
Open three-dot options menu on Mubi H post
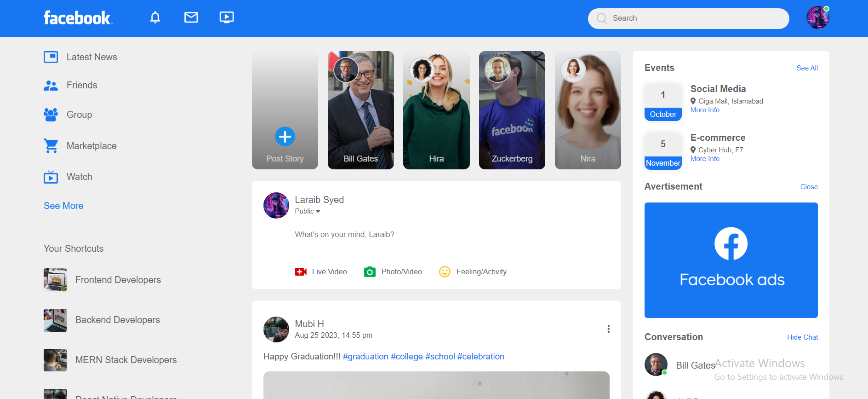pyautogui.click(x=608, y=329)
